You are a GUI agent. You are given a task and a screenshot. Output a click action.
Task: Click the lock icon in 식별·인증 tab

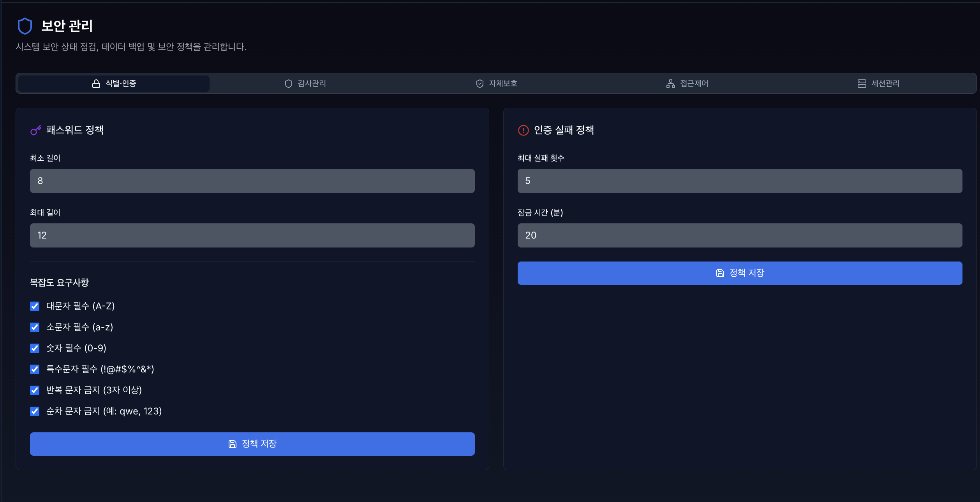click(x=96, y=84)
